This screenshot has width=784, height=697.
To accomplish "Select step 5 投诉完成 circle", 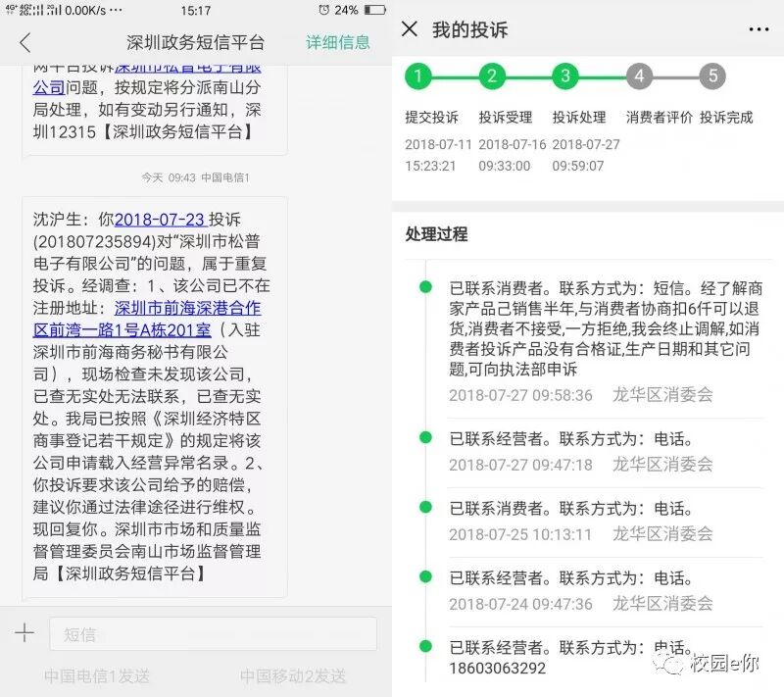I will point(712,76).
